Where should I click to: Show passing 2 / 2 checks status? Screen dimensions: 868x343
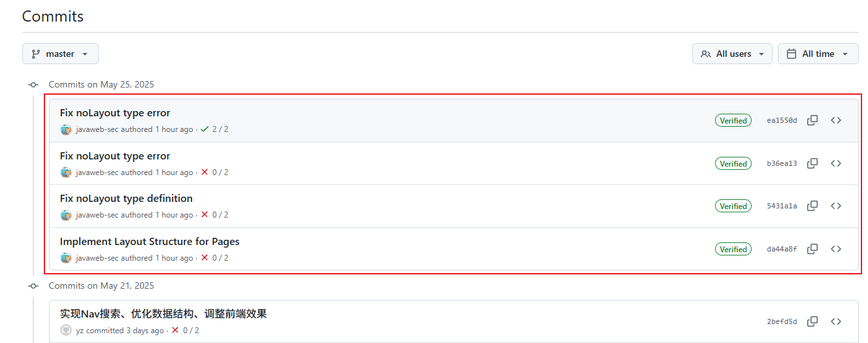(x=214, y=129)
